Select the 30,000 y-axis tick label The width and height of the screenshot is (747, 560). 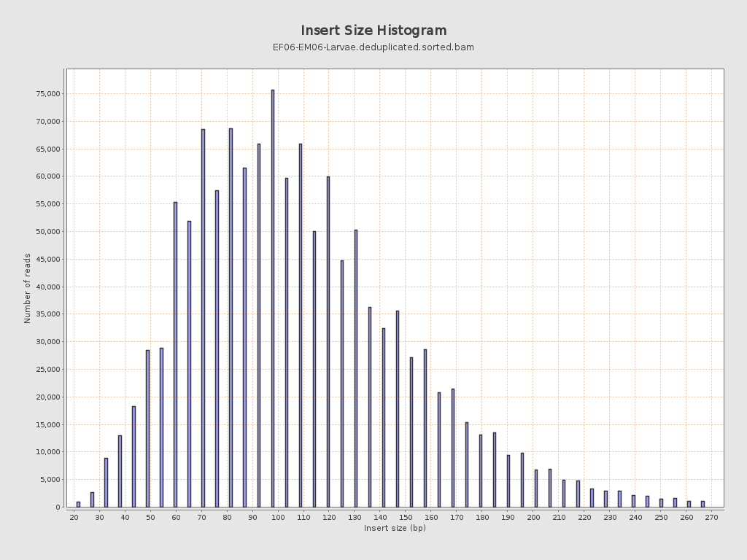[x=48, y=342]
